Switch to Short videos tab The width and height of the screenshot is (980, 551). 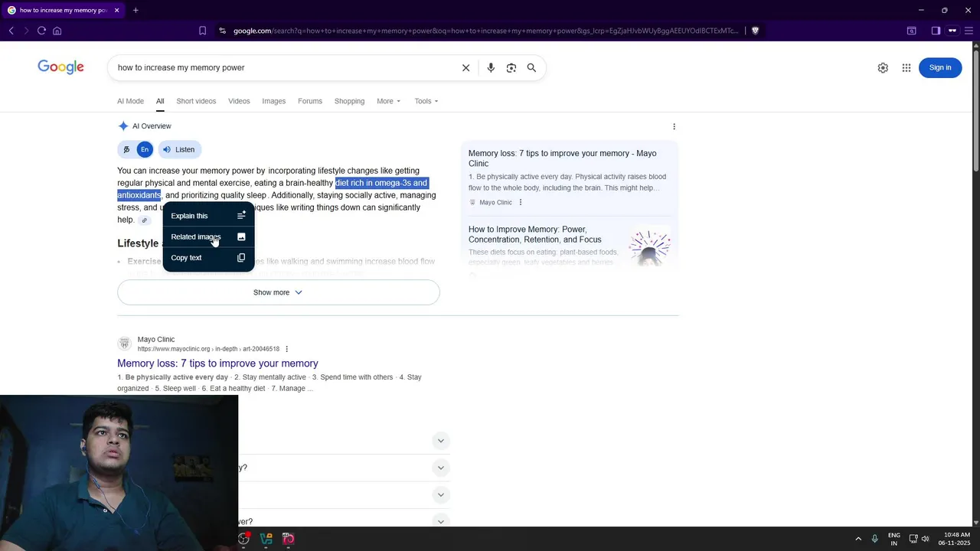196,101
